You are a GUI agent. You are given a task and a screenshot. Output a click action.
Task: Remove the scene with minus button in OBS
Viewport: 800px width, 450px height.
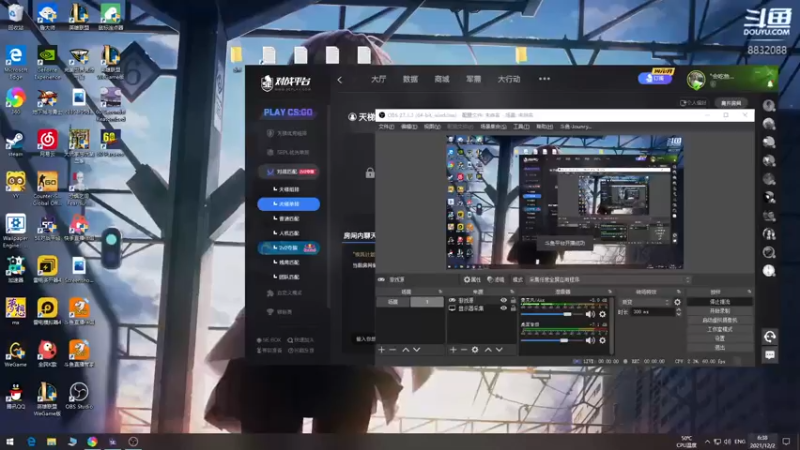tap(392, 349)
